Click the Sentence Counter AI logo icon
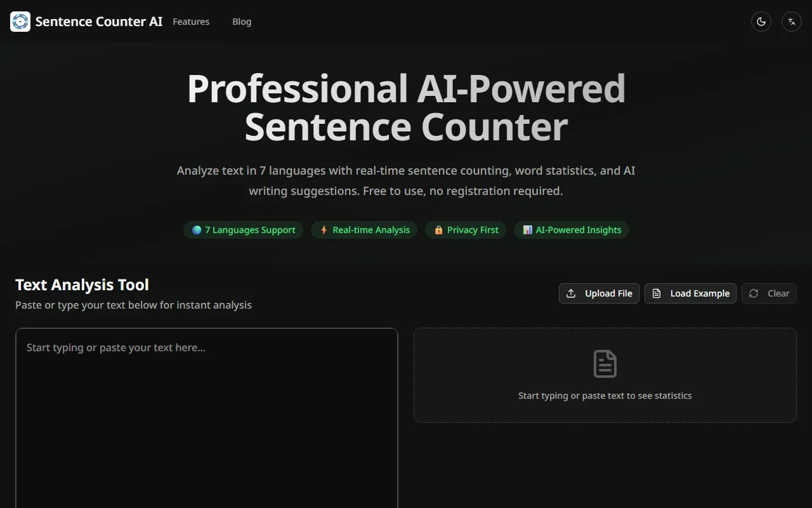The height and width of the screenshot is (508, 812). [x=20, y=22]
